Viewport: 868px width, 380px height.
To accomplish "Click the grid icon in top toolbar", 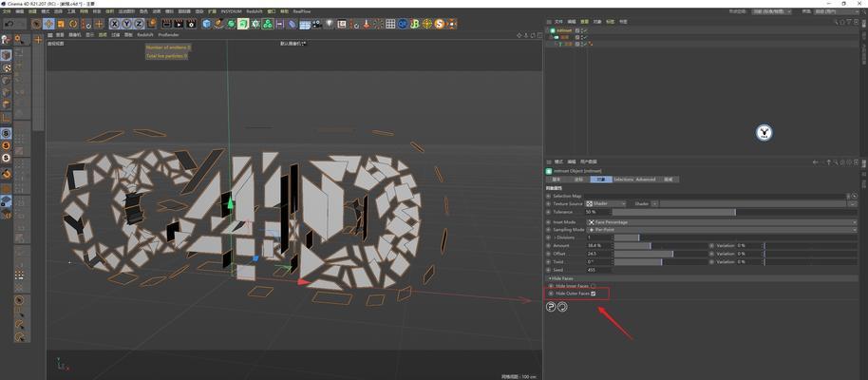I will coord(391,24).
